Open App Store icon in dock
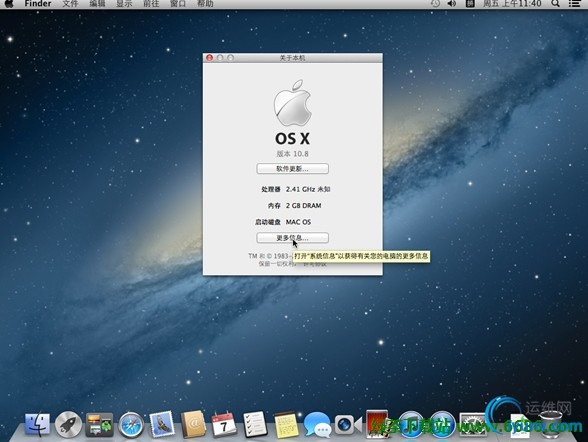Image resolution: width=588 pixels, height=442 pixels. (442, 424)
